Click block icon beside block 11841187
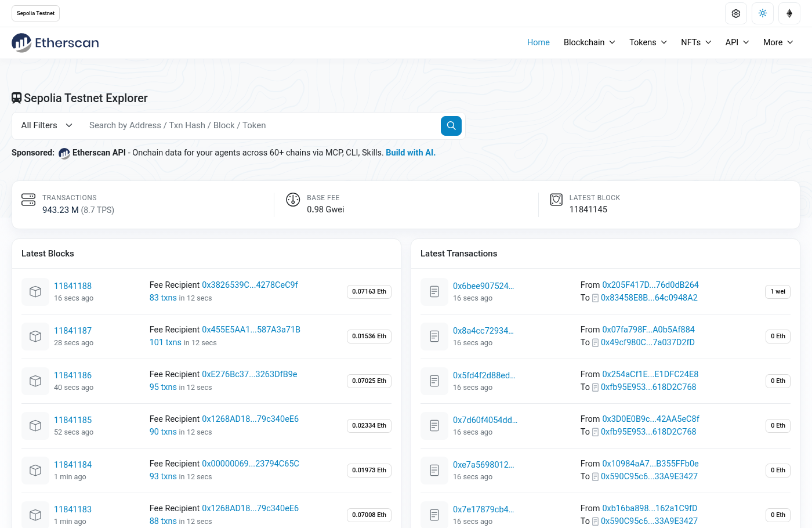Viewport: 812px width, 528px height. point(35,336)
